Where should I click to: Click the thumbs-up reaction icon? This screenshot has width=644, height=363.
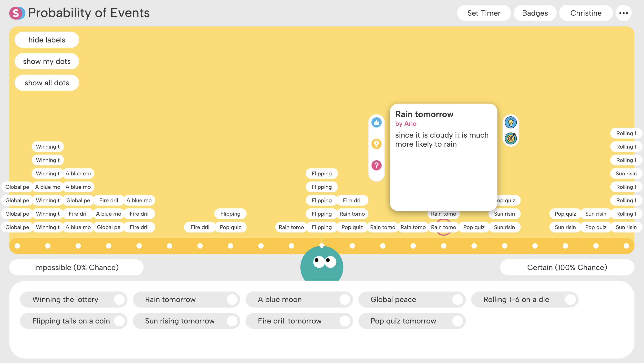click(376, 122)
